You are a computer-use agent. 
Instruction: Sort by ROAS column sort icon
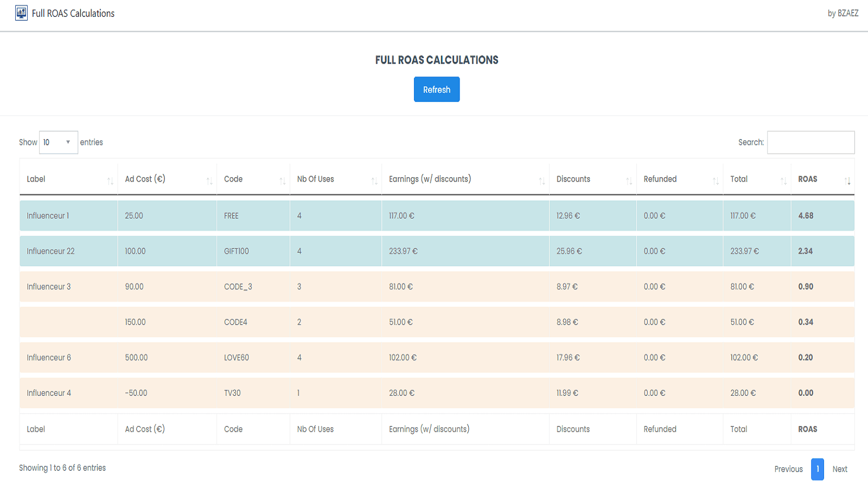[847, 181]
